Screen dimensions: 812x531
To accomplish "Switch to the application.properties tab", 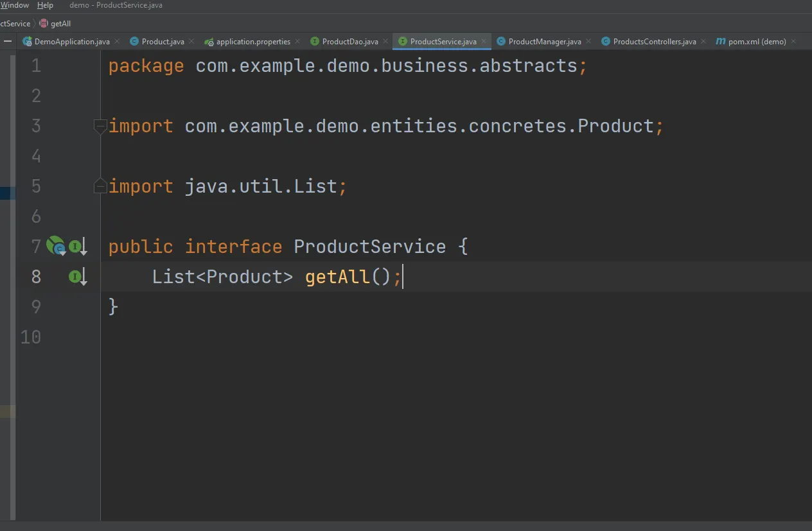I will (253, 42).
